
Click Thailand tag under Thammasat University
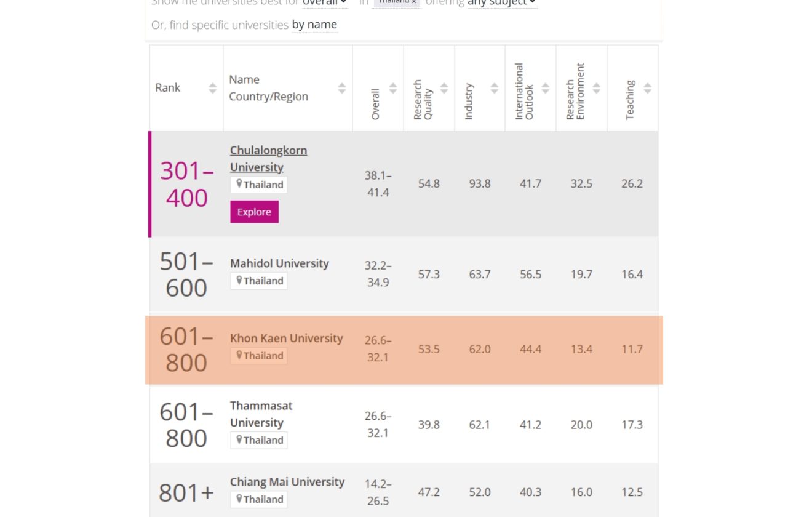(x=259, y=440)
